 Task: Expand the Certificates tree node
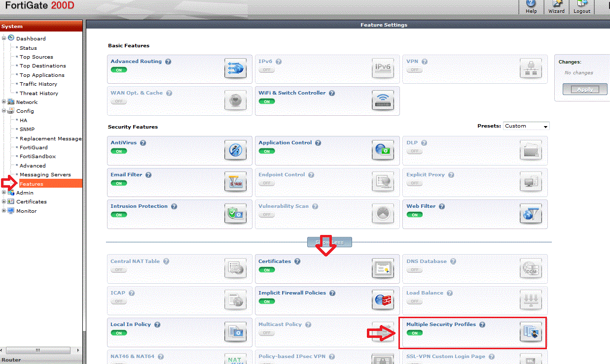point(4,201)
